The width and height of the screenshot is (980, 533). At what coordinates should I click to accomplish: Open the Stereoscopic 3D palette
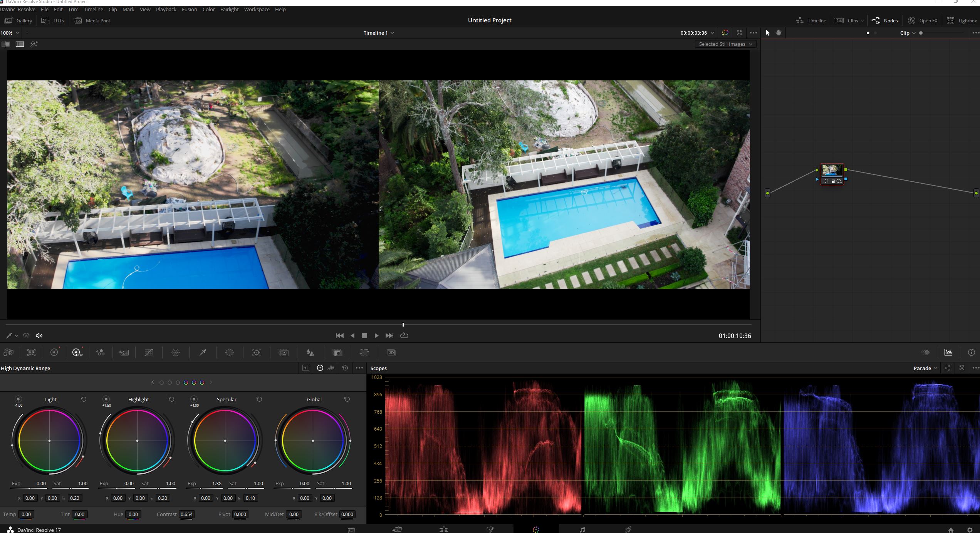click(391, 352)
